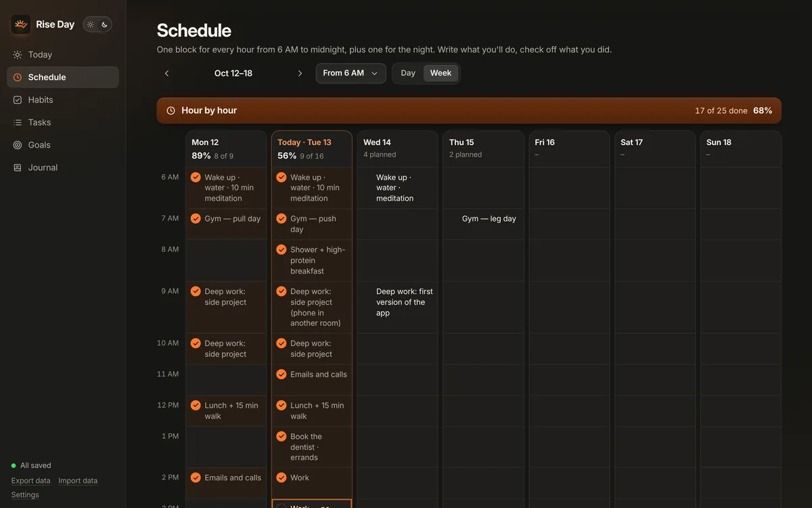The width and height of the screenshot is (812, 508).
Task: Click the green All saved status dot
Action: tap(14, 466)
